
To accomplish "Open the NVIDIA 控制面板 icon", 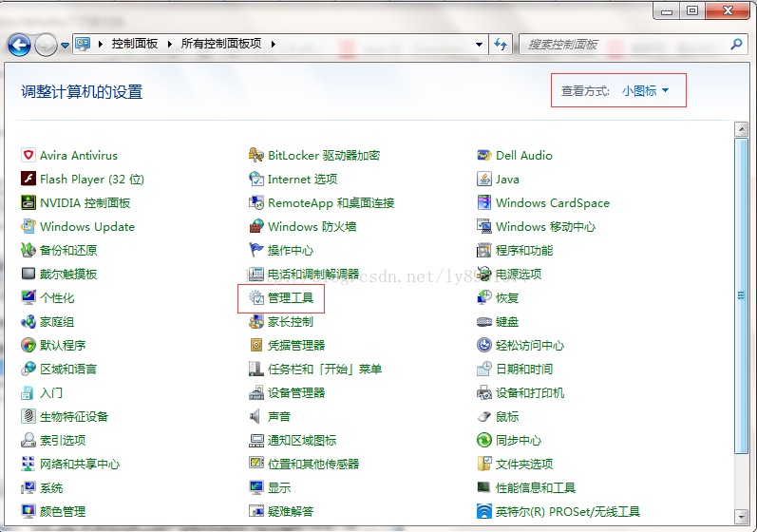I will click(28, 202).
